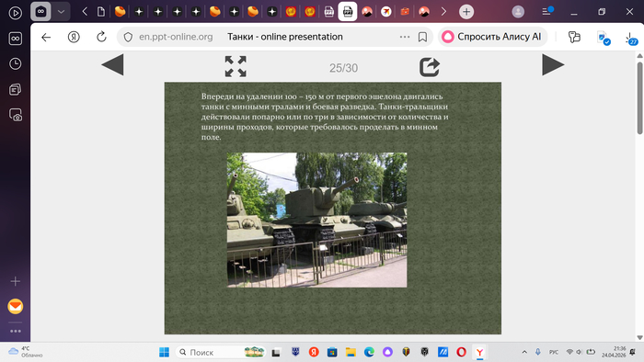Open Alice purple assistant taskbar icon
Image resolution: width=644 pixels, height=362 pixels.
tap(387, 352)
